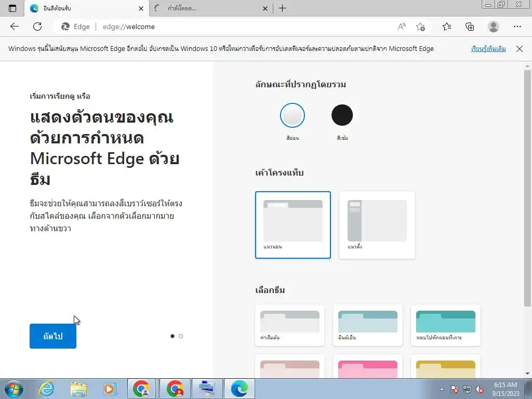The height and width of the screenshot is (399, 532).
Task: Open the Windows Start button
Action: (14, 389)
